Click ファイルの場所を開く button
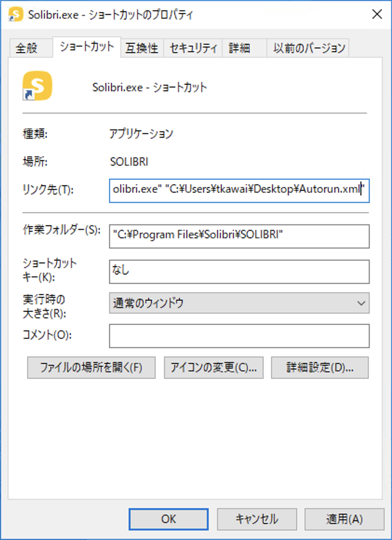 point(91,367)
